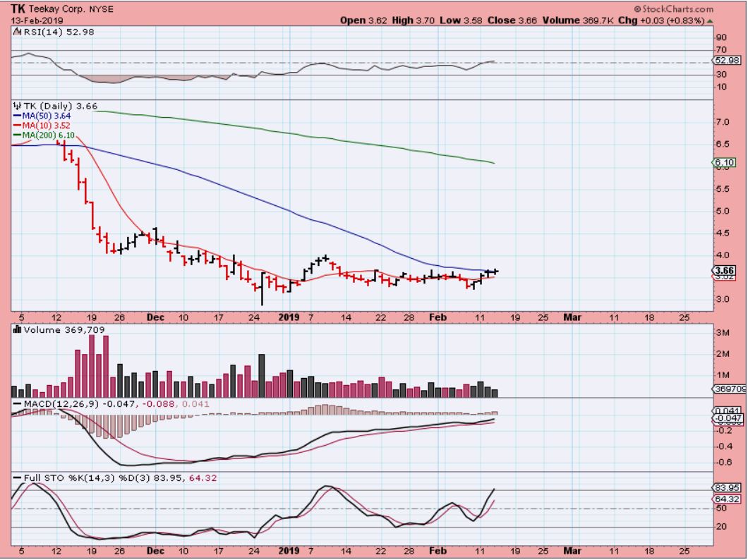The height and width of the screenshot is (560, 748).
Task: Click the Dec label under price chart
Action: click(x=155, y=317)
